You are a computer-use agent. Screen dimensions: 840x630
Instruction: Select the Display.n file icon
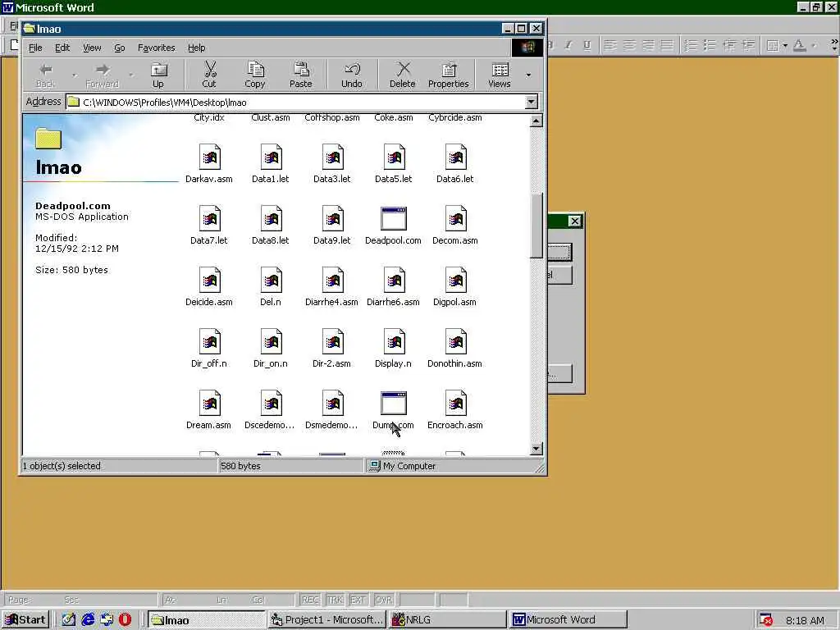point(395,342)
